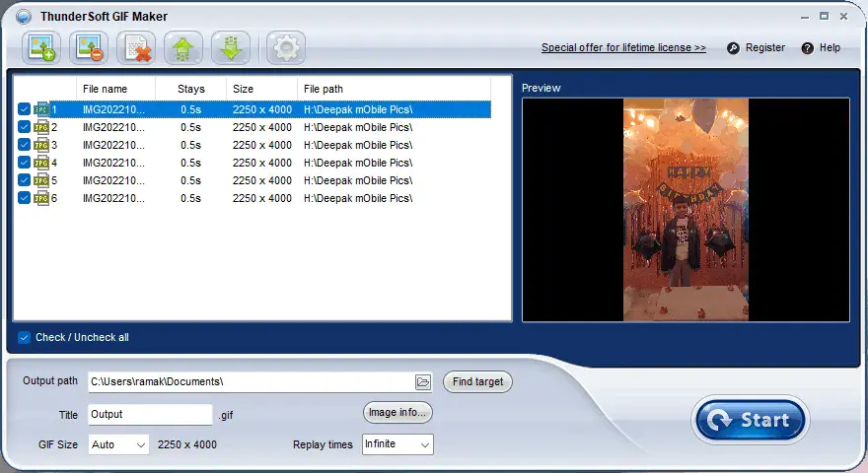Image resolution: width=868 pixels, height=473 pixels.
Task: Click the Image info button
Action: coord(398,412)
